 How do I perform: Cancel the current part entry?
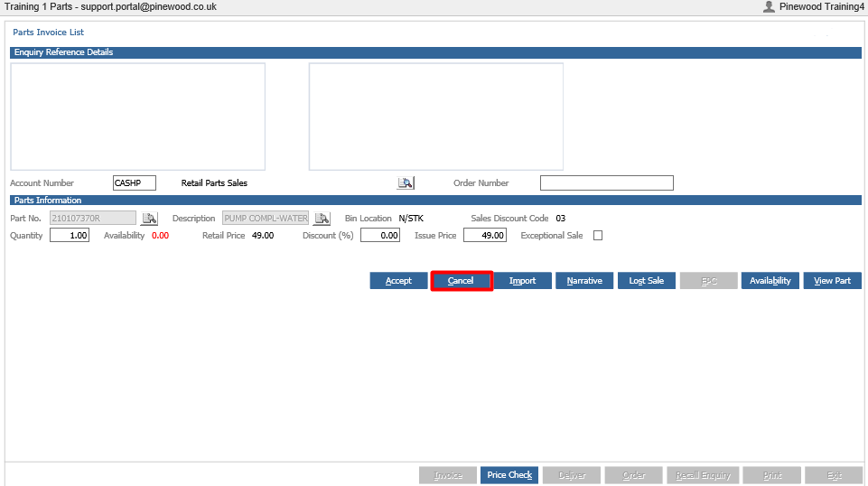(x=461, y=281)
